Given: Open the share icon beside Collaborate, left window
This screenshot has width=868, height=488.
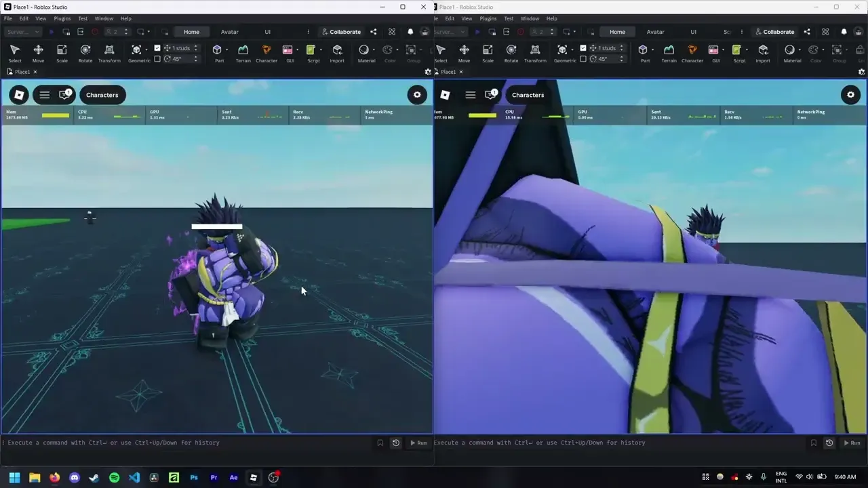Looking at the screenshot, I should coord(374,32).
